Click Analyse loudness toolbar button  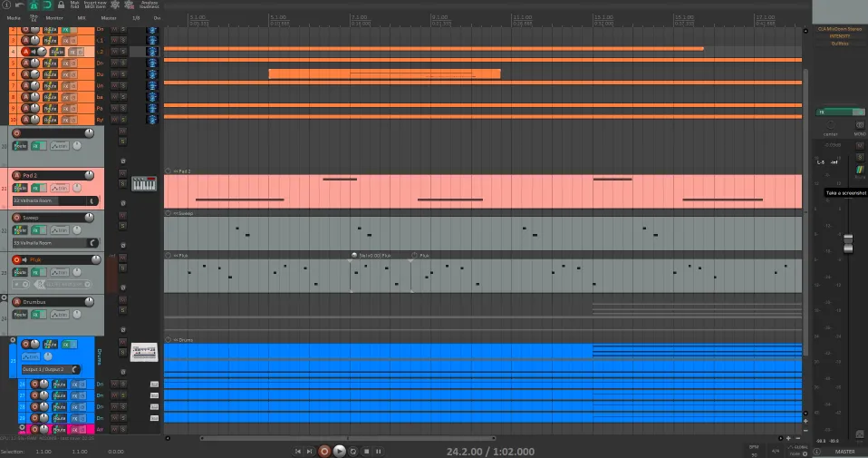[x=149, y=5]
